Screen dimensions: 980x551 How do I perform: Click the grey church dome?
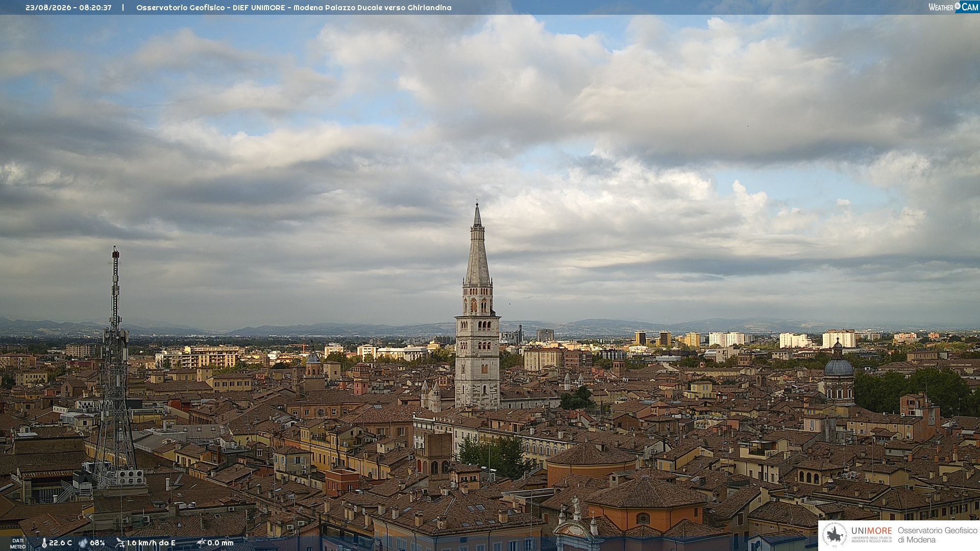pos(839,367)
